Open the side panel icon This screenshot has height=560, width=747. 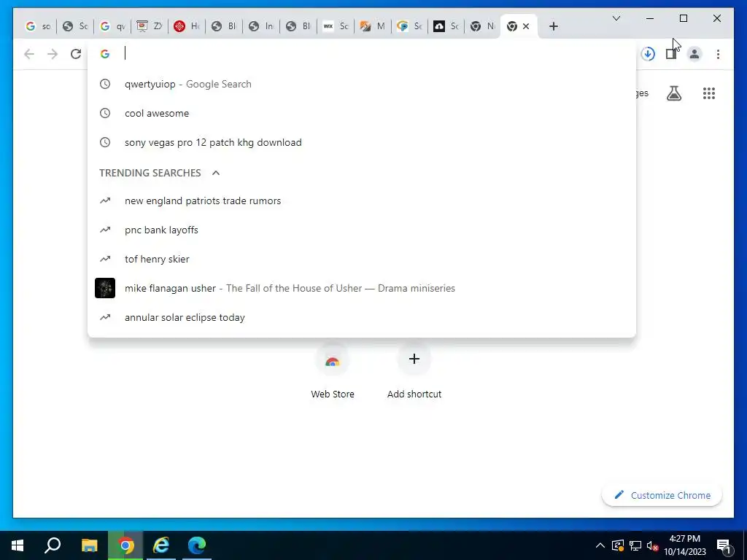(x=671, y=54)
